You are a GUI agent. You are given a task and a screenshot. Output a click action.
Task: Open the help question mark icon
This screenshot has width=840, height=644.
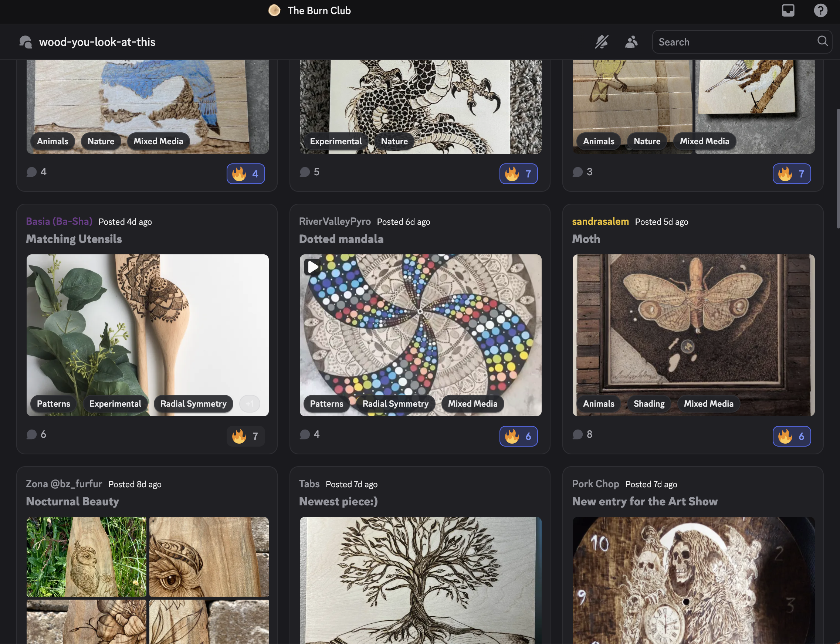[x=820, y=10]
